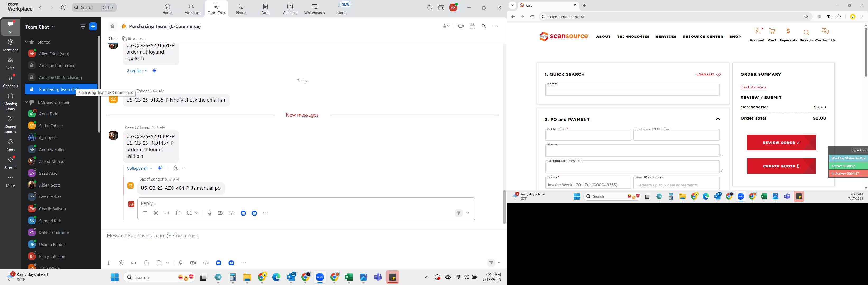This screenshot has height=285, width=868.
Task: Bookmark this page in browser
Action: [x=806, y=17]
